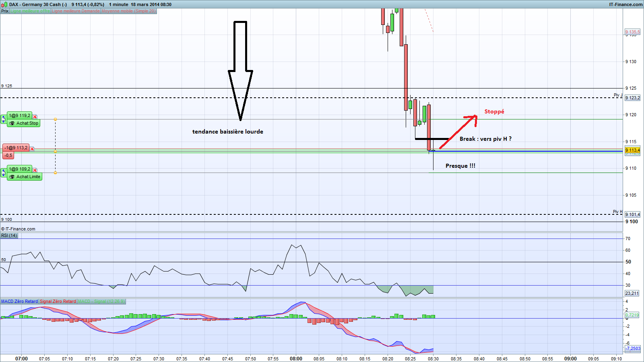Click the 1@9 119,2 order price label
Image resolution: width=644 pixels, height=362 pixels.
[20, 116]
